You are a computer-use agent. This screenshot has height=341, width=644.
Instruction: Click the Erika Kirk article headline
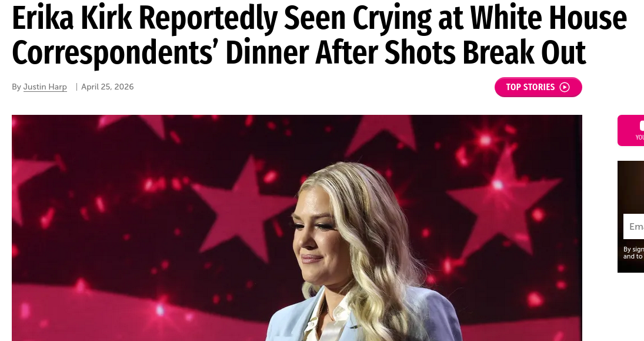tap(319, 35)
